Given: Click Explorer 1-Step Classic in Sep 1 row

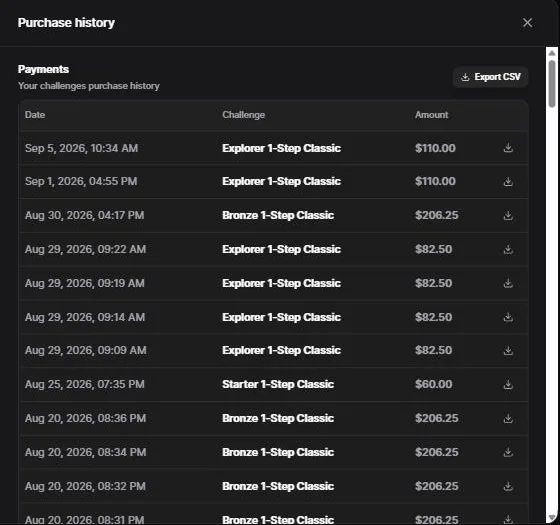Looking at the screenshot, I should click(281, 181).
